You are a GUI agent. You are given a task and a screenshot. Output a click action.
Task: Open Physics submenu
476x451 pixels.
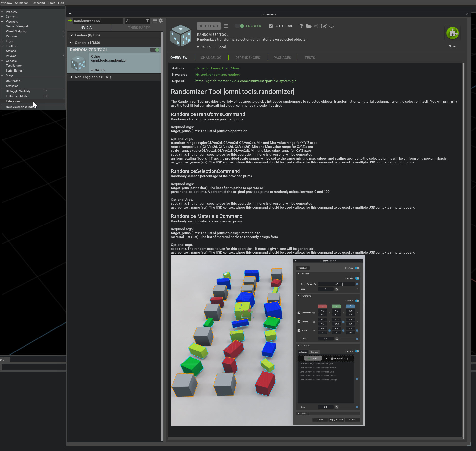click(33, 56)
